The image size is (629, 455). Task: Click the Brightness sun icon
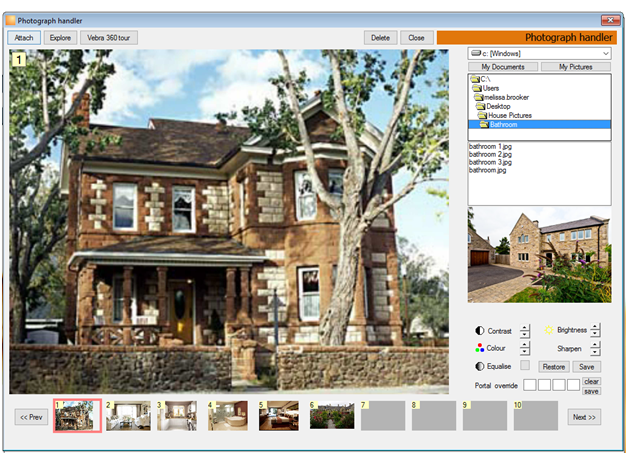click(x=548, y=330)
